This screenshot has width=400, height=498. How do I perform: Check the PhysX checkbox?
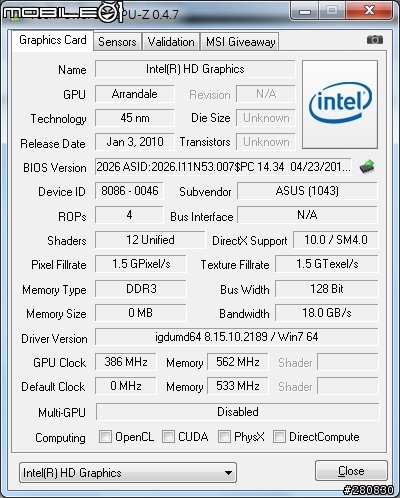[224, 436]
